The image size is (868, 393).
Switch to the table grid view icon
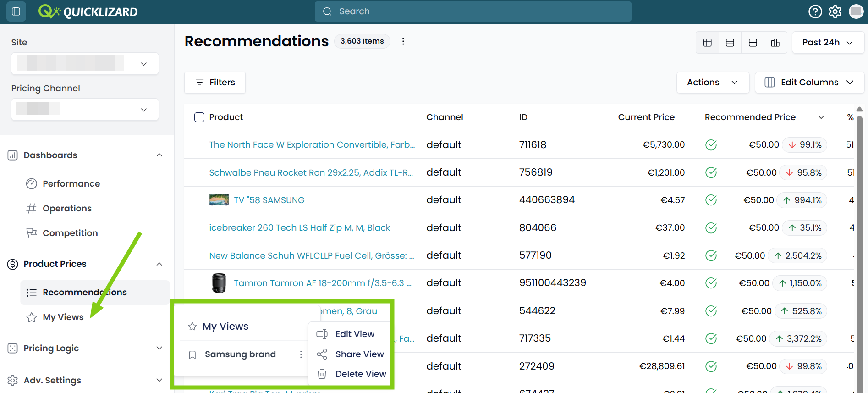pos(708,43)
